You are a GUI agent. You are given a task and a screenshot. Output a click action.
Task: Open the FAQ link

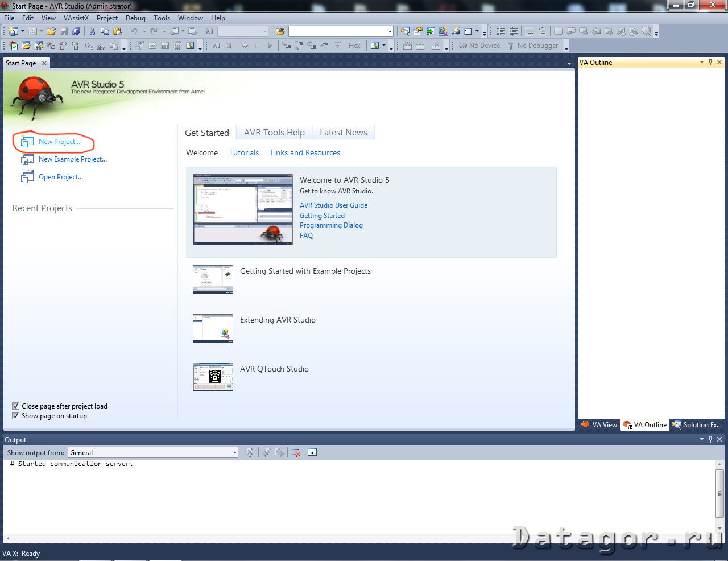click(x=306, y=236)
